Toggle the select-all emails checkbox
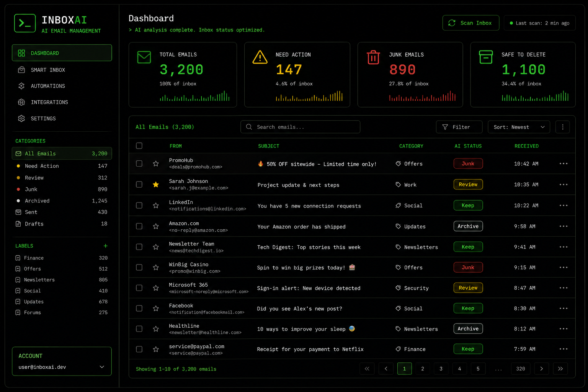Image resolution: width=588 pixels, height=392 pixels. click(139, 146)
